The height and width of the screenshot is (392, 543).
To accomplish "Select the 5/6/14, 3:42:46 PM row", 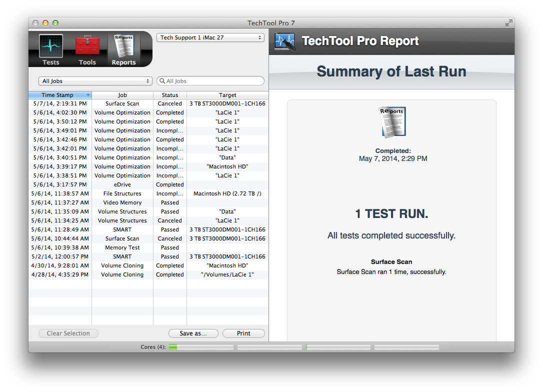I will [148, 139].
